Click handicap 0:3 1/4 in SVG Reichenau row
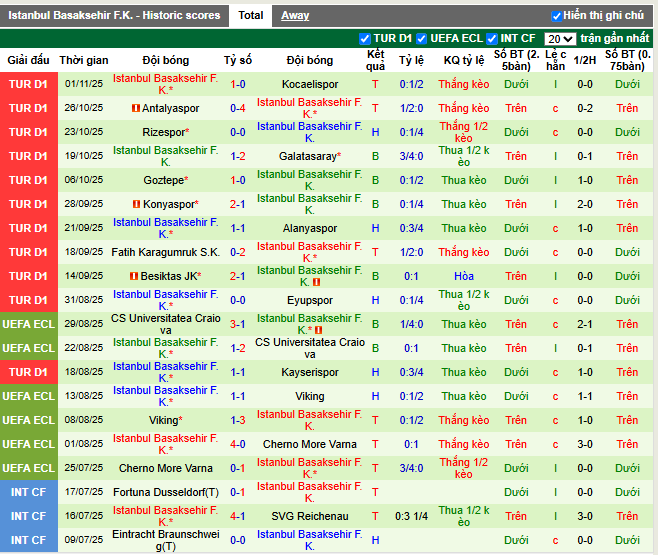The height and width of the screenshot is (555, 658). (411, 516)
